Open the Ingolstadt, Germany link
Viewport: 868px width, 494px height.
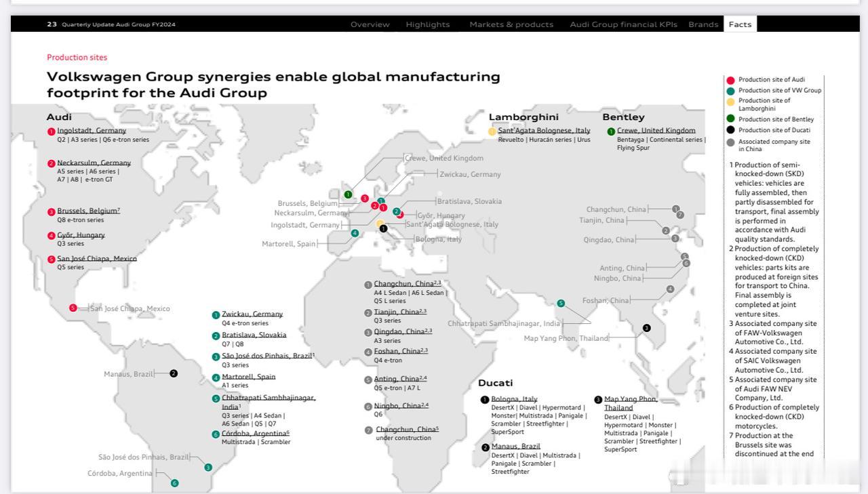coord(92,131)
